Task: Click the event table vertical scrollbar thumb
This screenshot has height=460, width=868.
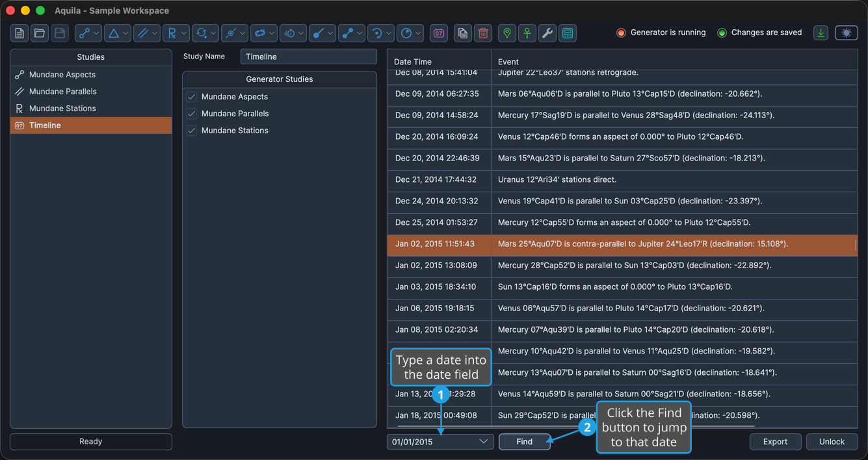Action: [855, 245]
